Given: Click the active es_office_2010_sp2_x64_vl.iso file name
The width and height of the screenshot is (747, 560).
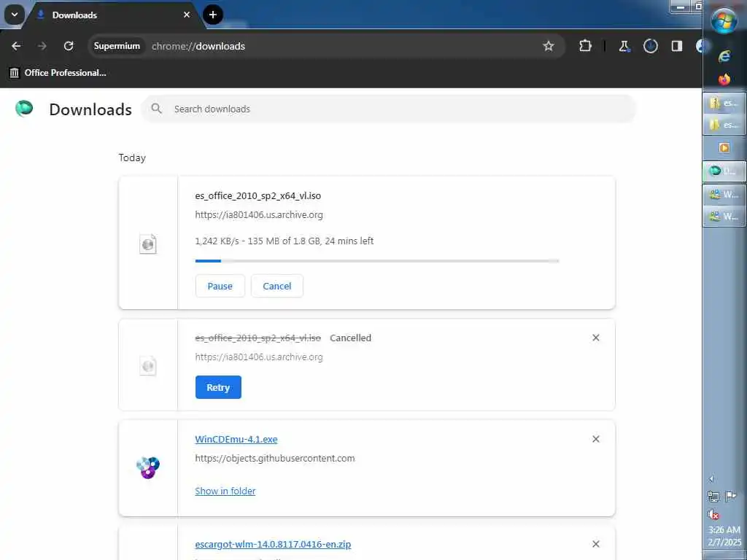Looking at the screenshot, I should (x=258, y=195).
